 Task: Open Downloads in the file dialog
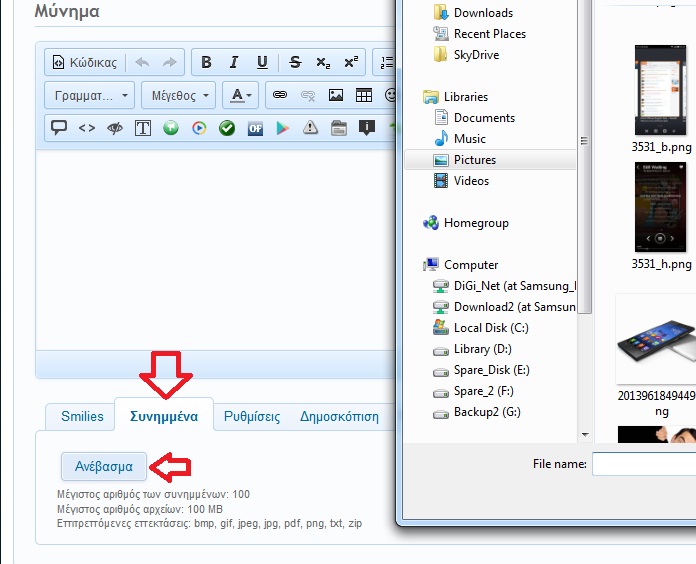point(473,13)
